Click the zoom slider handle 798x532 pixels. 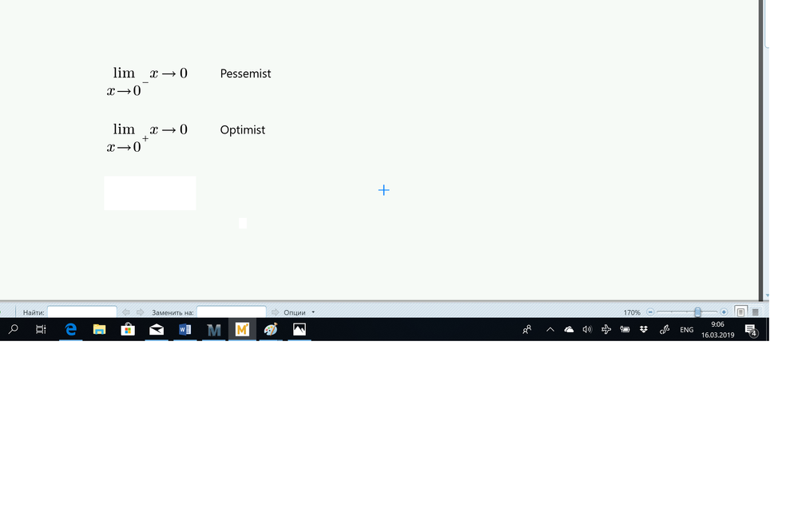[697, 312]
